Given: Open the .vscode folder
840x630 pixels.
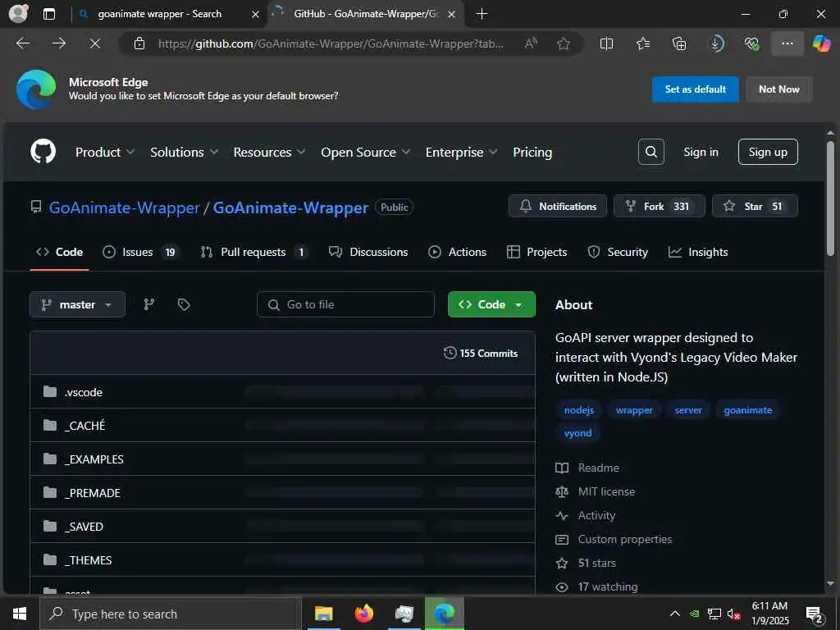Looking at the screenshot, I should click(x=83, y=392).
